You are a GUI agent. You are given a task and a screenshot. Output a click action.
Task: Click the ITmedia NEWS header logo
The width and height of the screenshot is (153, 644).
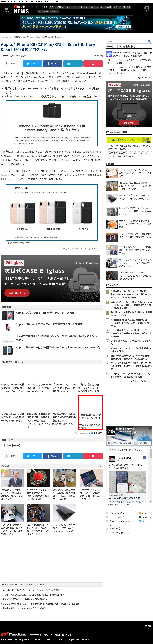21,9
